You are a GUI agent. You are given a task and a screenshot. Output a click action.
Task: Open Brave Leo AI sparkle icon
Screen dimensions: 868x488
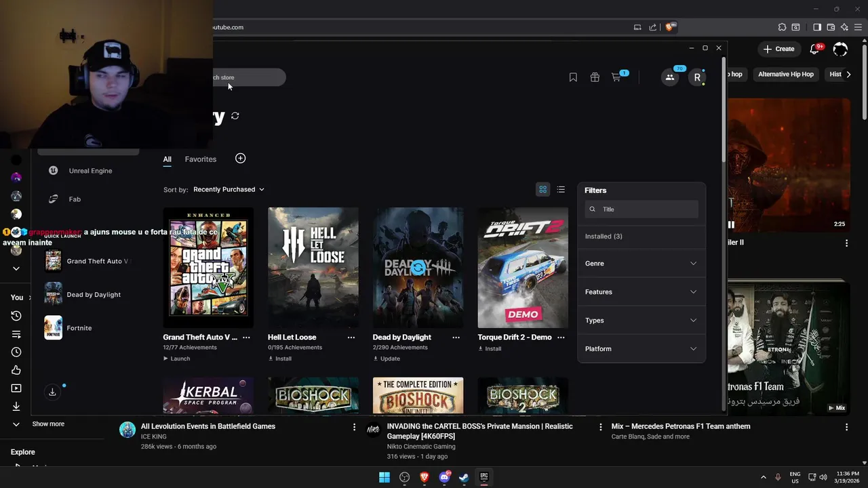(844, 27)
